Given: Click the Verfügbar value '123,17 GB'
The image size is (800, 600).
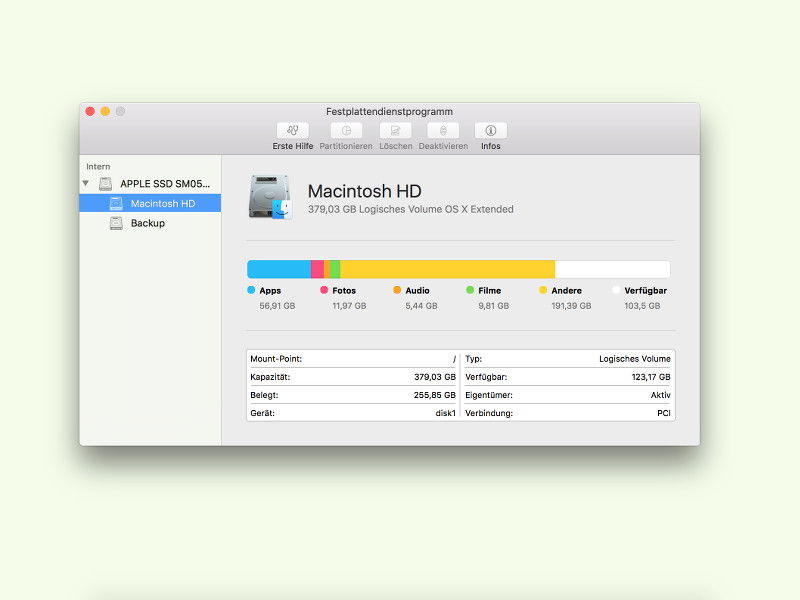Looking at the screenshot, I should 651,377.
